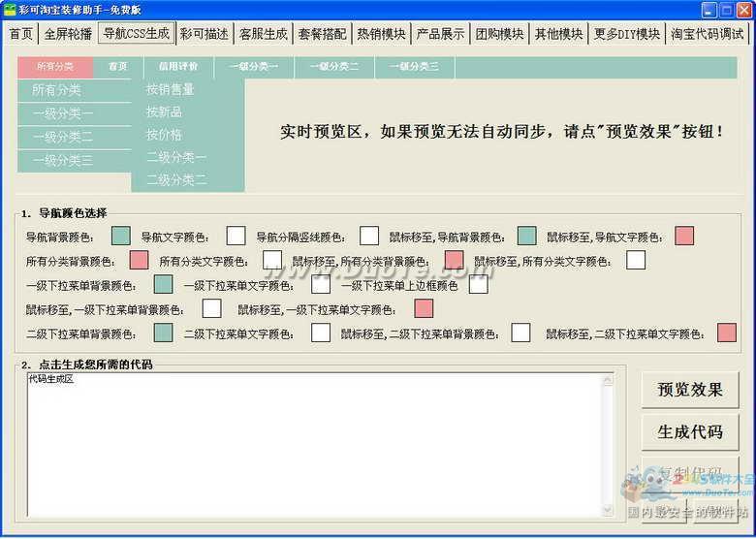Click 信用评价 in preview navigation bar

[x=178, y=67]
